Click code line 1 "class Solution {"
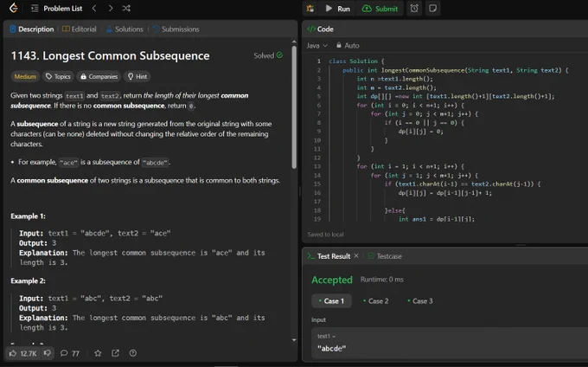 click(x=356, y=61)
